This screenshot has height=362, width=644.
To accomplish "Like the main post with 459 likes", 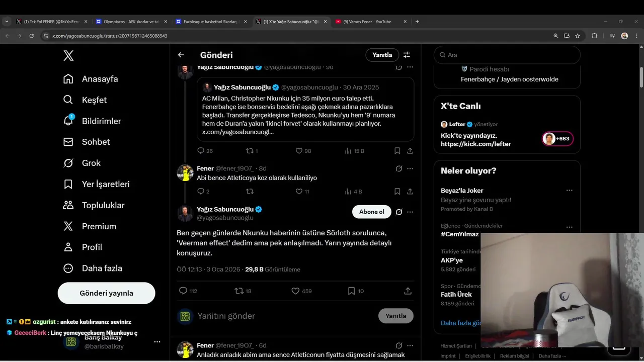I will point(301,291).
